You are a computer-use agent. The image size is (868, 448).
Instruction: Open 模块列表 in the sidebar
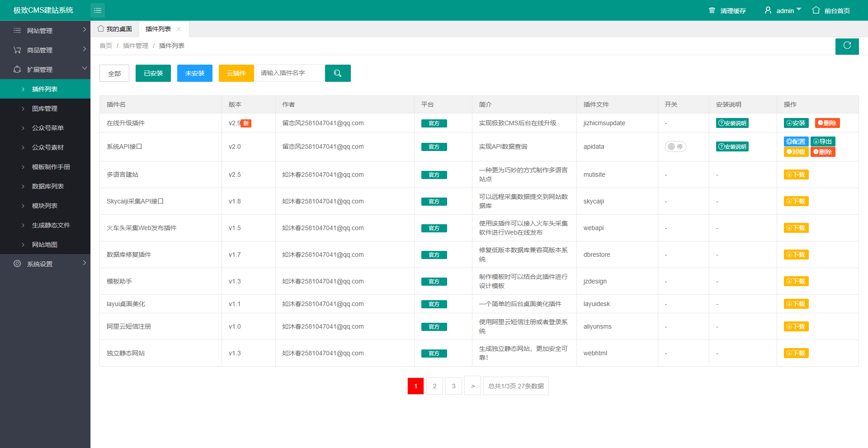coord(45,206)
